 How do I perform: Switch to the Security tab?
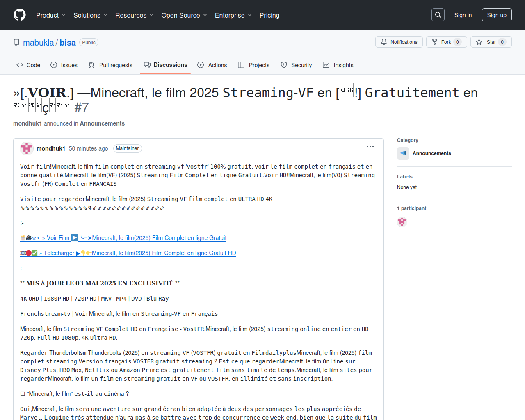point(296,65)
